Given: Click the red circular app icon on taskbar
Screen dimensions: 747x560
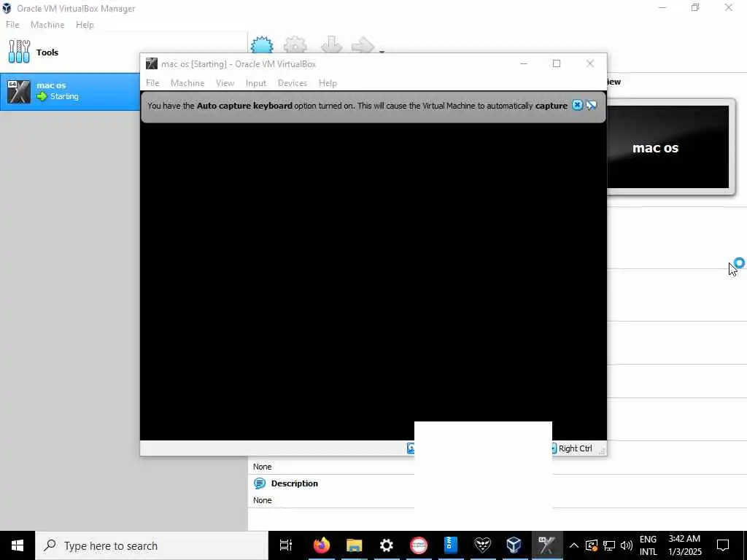Looking at the screenshot, I should (x=419, y=545).
